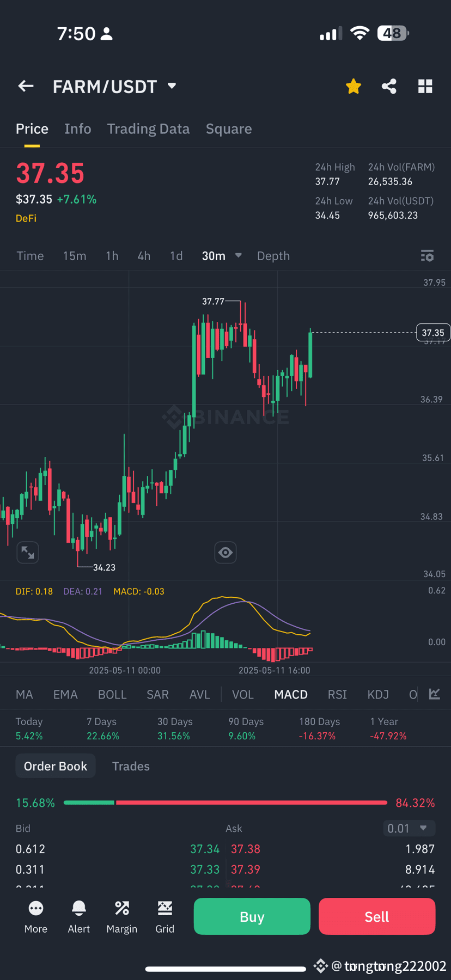Image resolution: width=451 pixels, height=980 pixels.
Task: Open the indicator chart settings icon
Action: click(435, 694)
